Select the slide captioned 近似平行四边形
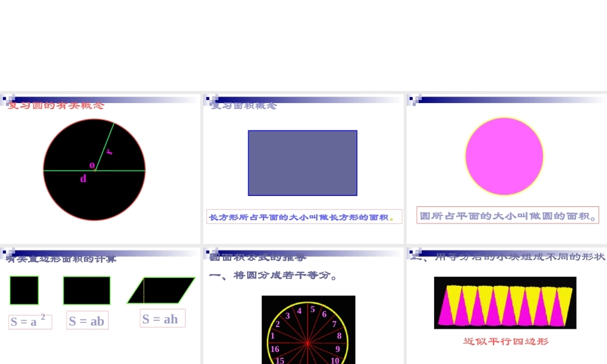 (507, 306)
